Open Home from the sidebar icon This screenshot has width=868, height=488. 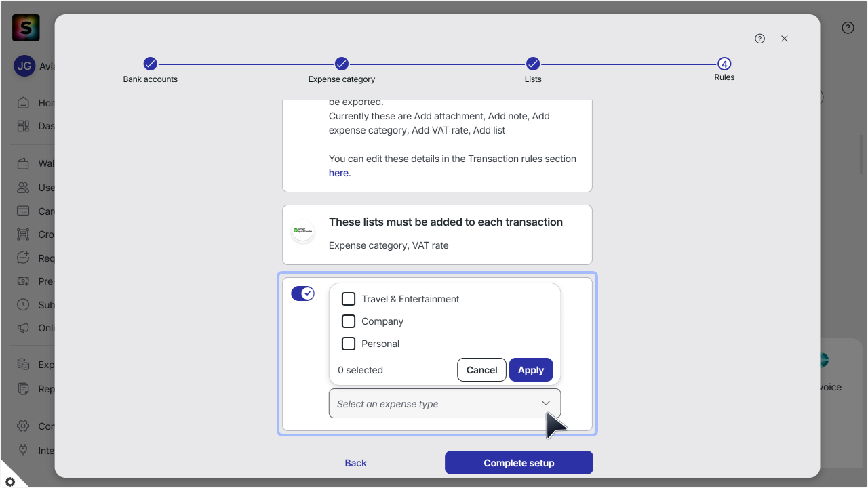(24, 103)
